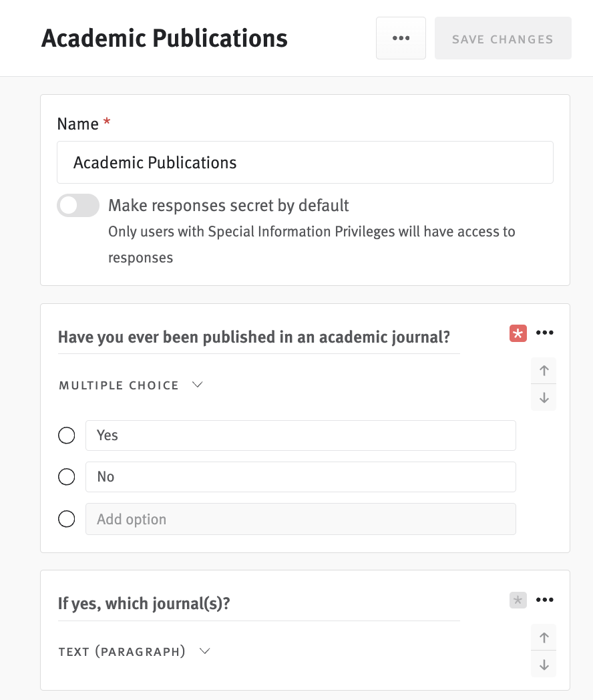Open the form options menu beside Save Changes
Screen dimensions: 593x700
point(401,38)
